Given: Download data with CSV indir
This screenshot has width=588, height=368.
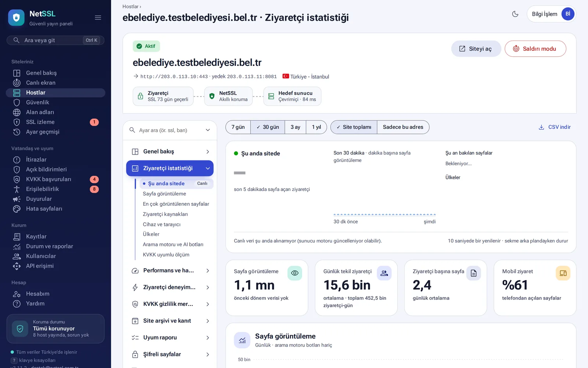Looking at the screenshot, I should tap(555, 127).
